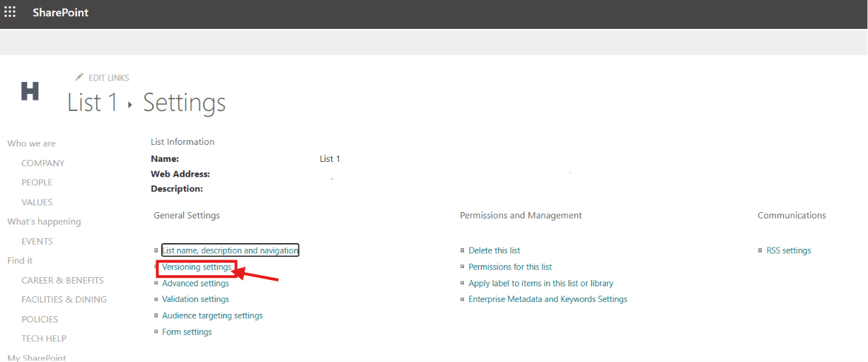Image resolution: width=868 pixels, height=362 pixels.
Task: Click the pencil icon beside EDIT LINKS
Action: point(79,77)
